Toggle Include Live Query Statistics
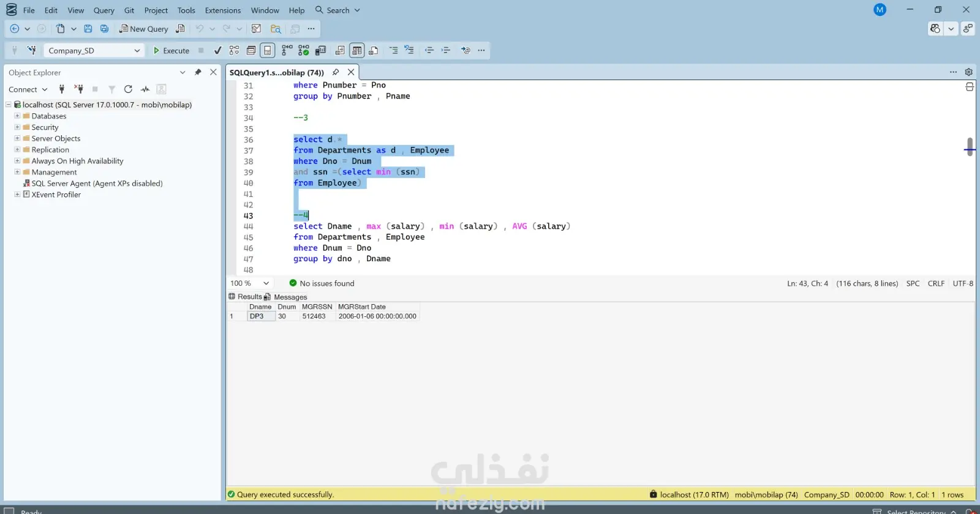 click(x=304, y=50)
